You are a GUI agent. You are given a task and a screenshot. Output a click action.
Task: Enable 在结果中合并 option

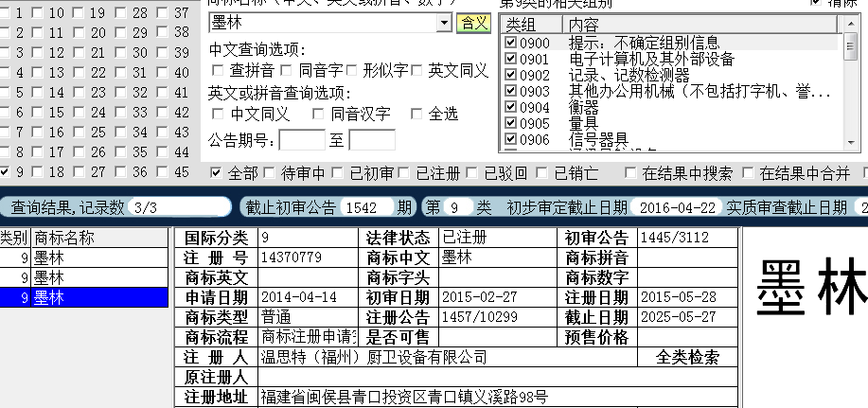coord(748,173)
